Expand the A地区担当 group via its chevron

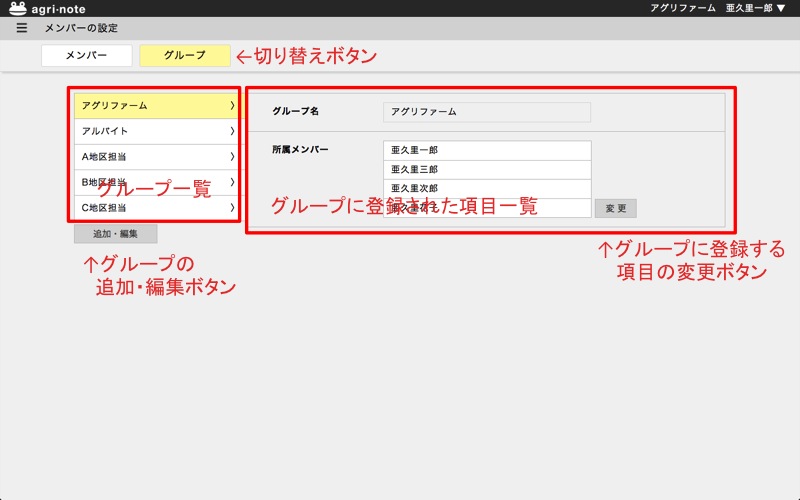[232, 157]
